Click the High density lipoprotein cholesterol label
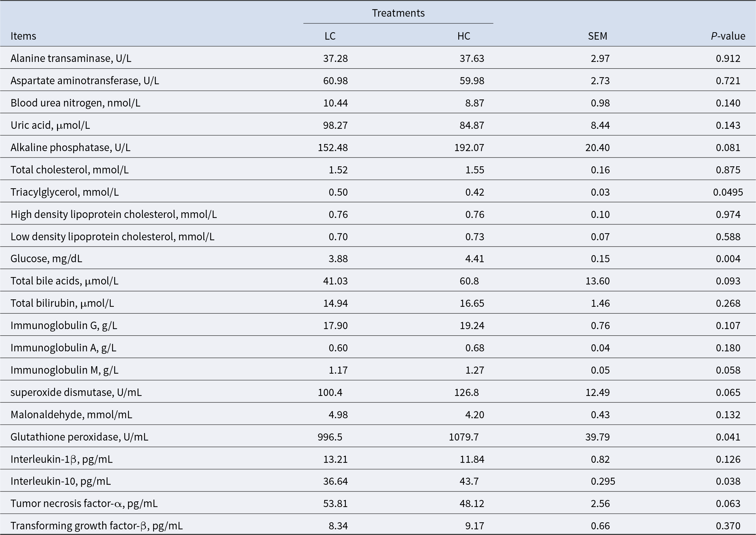Viewport: 756px width, 535px height. [x=114, y=214]
